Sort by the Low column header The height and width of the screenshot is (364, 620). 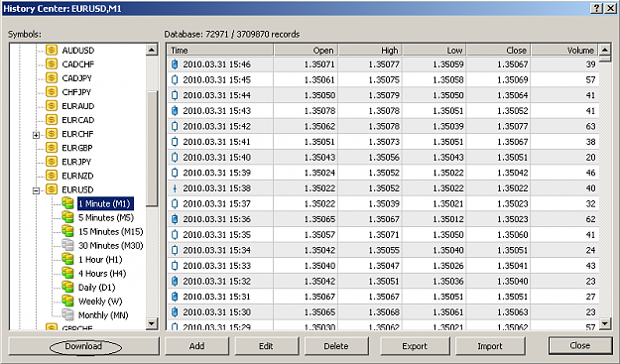point(434,50)
